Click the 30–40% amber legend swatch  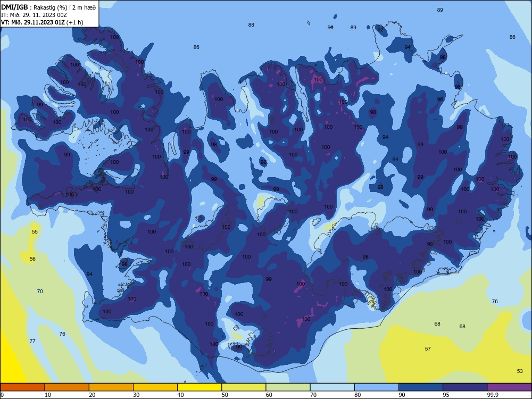(x=155, y=387)
